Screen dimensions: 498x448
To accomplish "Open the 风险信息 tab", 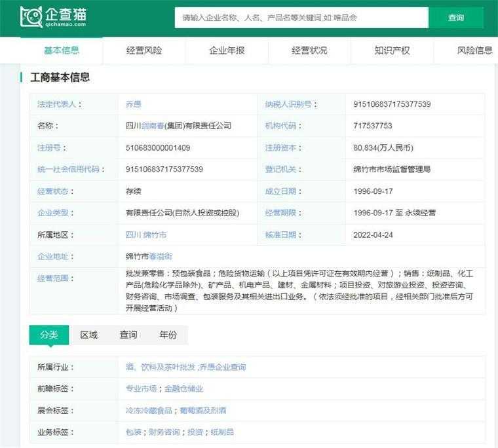I will point(474,50).
